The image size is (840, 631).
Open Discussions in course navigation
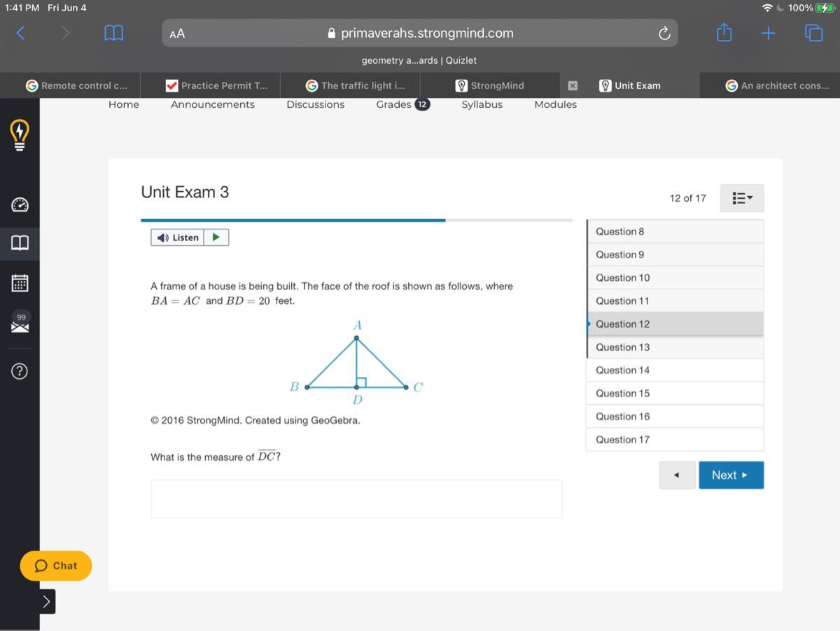tap(316, 104)
